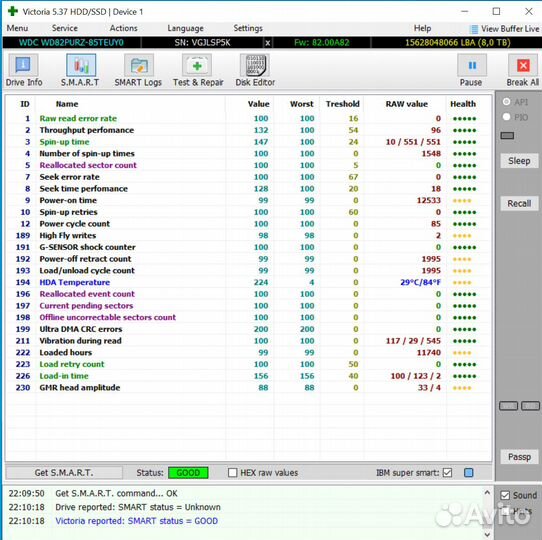Screen dimensions: 542x540
Task: Select the API radio button
Action: pyautogui.click(x=506, y=102)
